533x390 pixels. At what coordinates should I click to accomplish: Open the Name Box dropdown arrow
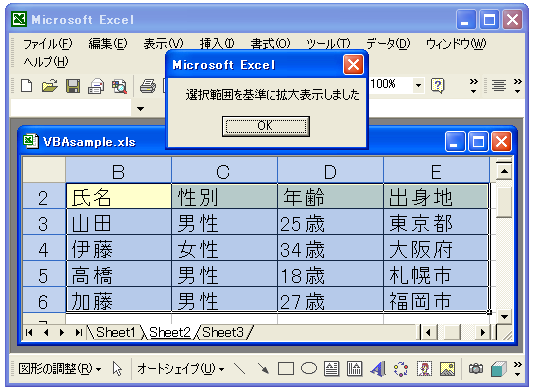tap(140, 109)
